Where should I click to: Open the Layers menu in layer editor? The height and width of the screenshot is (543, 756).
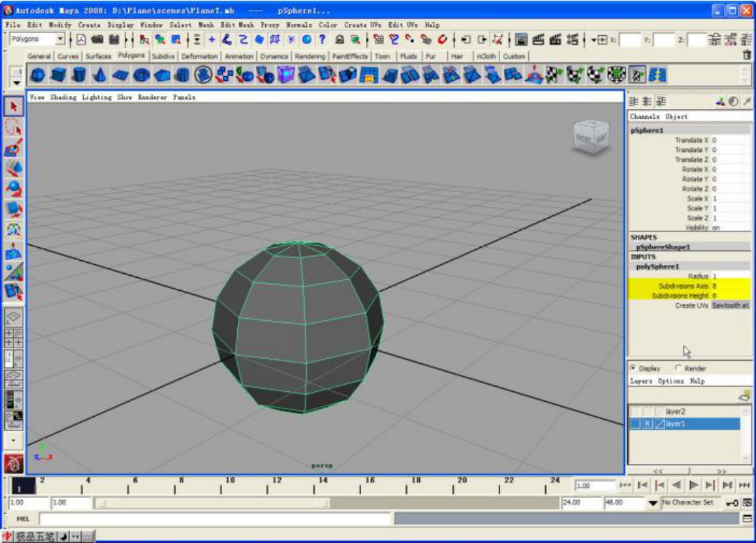click(x=641, y=381)
